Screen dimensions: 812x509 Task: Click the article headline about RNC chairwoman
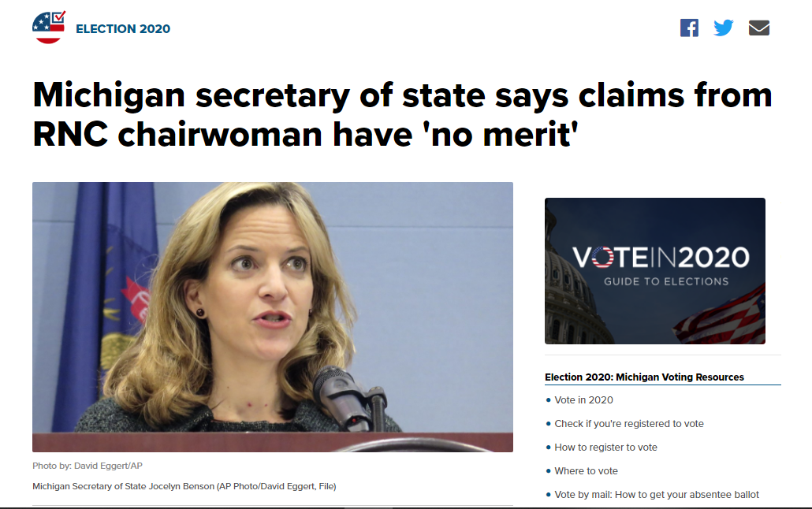(402, 114)
